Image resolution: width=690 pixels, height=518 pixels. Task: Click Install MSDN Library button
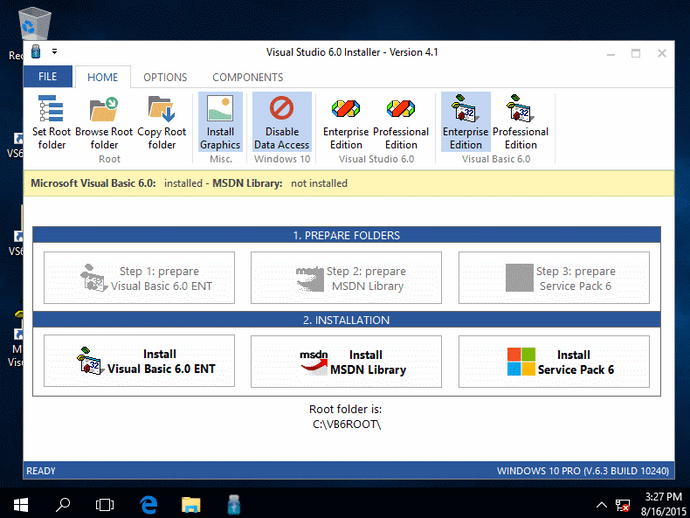click(x=346, y=361)
